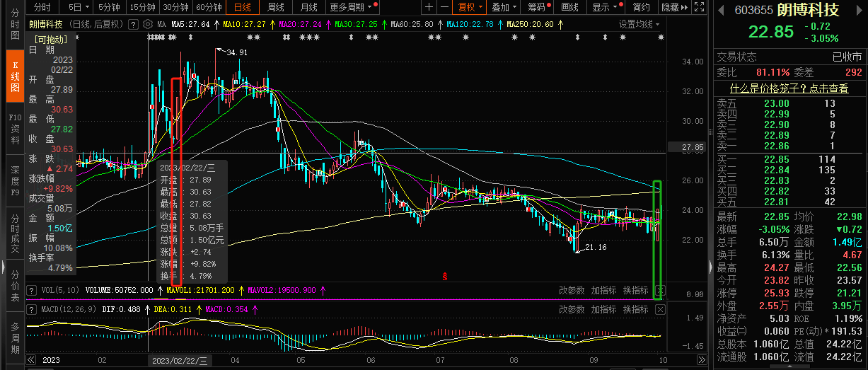This screenshot has height=370, width=868.
Task: Click 加指标 in the MACD panel
Action: (604, 310)
